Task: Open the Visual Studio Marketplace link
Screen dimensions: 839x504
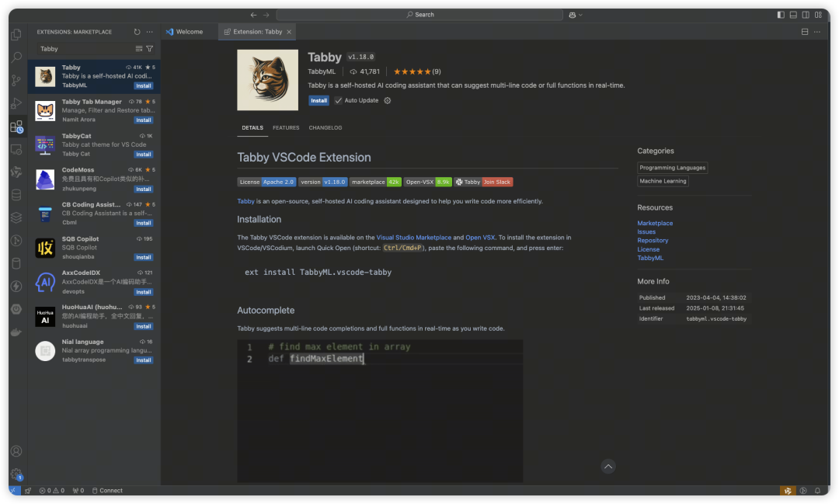Action: pos(413,238)
